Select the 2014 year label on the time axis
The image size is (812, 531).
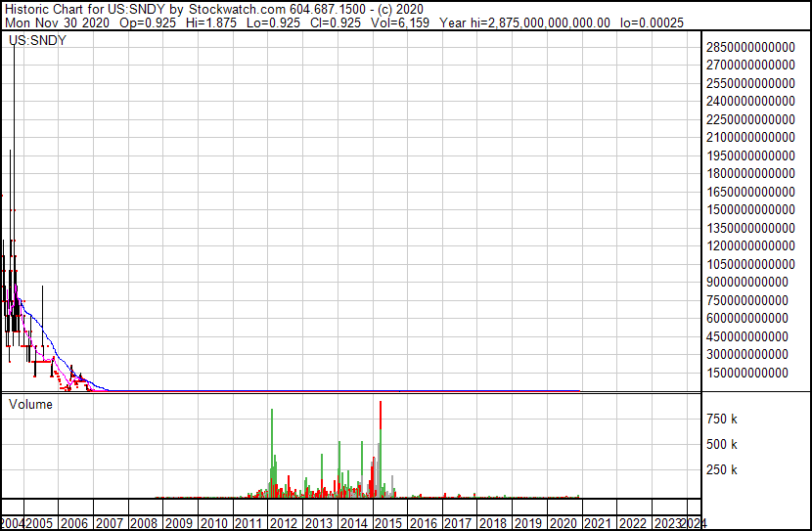354,524
